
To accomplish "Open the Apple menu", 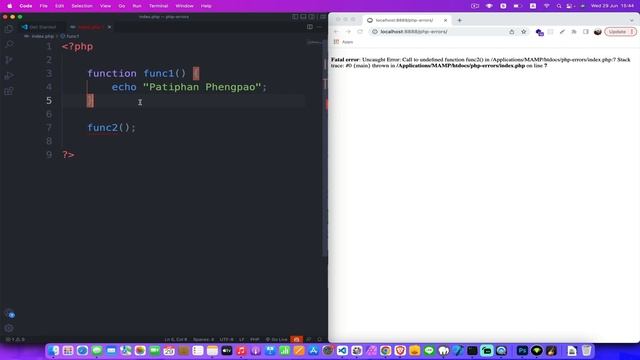I will (x=9, y=6).
